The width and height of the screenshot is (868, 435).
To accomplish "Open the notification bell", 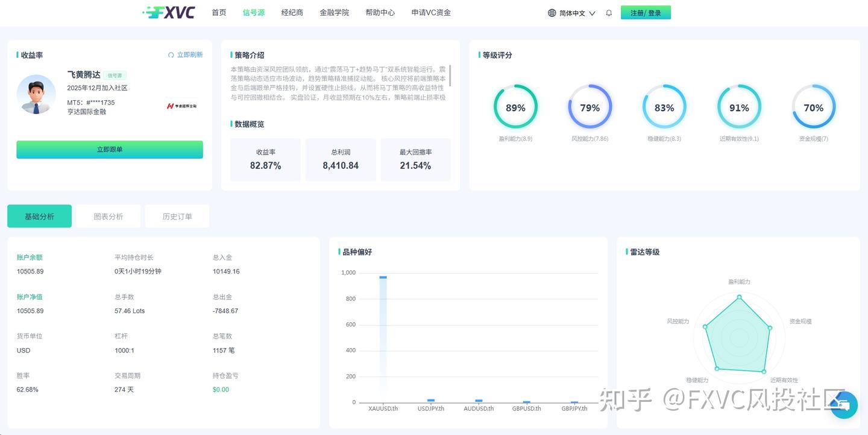I will point(609,12).
